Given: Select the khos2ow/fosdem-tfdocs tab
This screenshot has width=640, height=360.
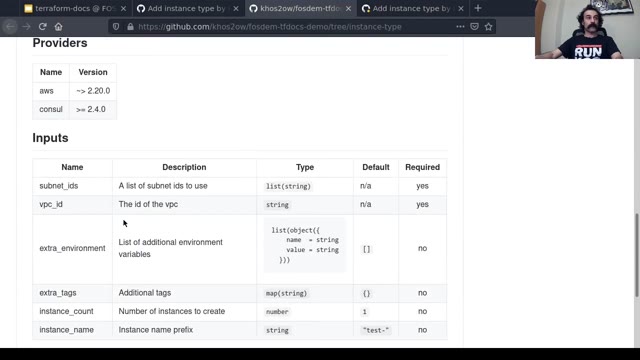Looking at the screenshot, I should coord(300,8).
